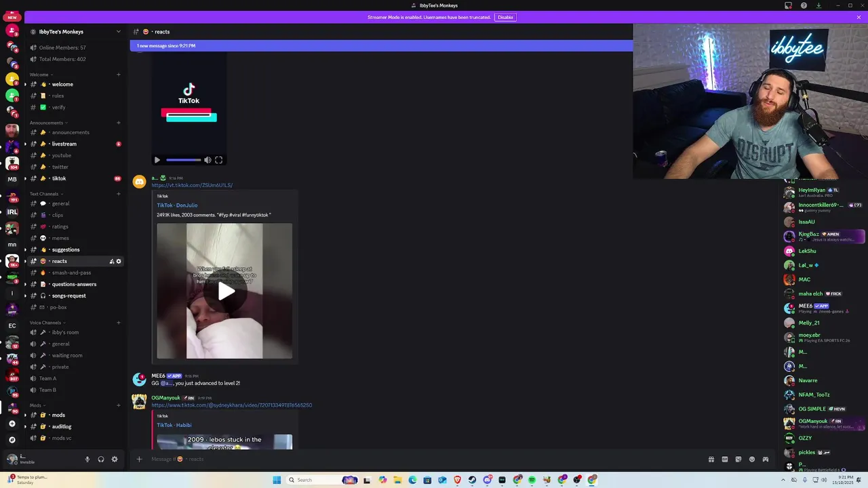Join the Team A voice channel
This screenshot has height=488, width=868.
point(75,378)
